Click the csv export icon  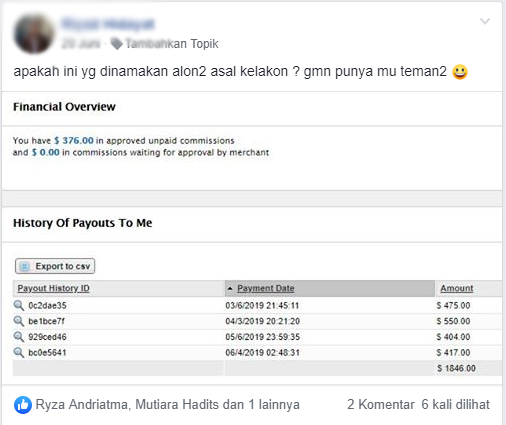point(24,266)
